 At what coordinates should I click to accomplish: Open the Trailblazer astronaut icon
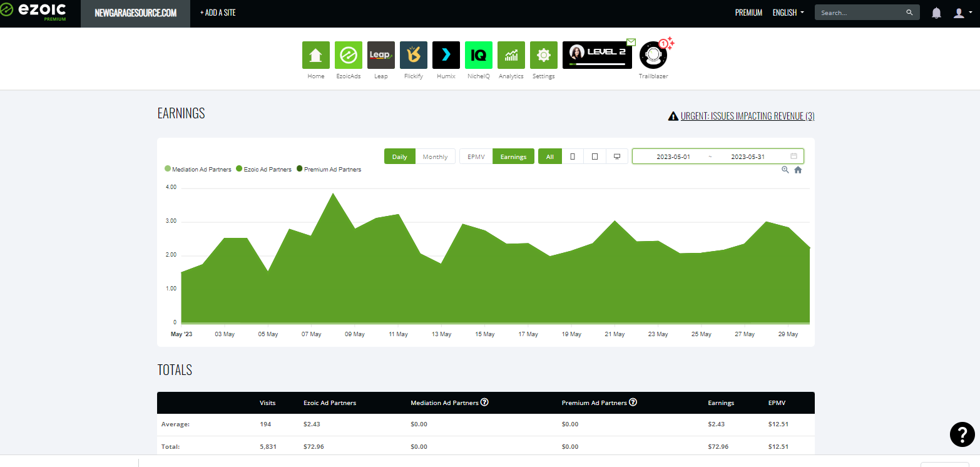pyautogui.click(x=653, y=56)
